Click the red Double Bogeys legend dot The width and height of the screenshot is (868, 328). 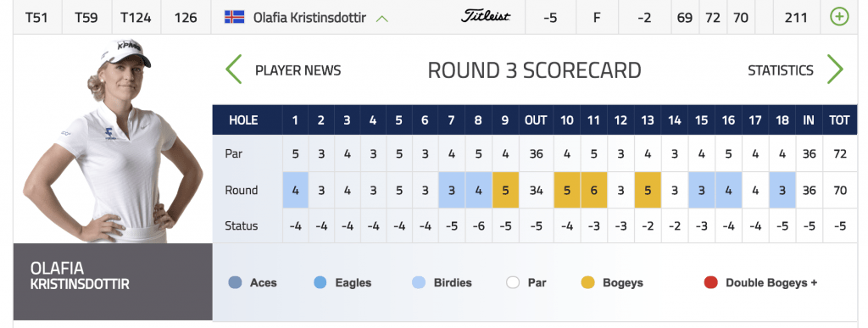click(x=711, y=282)
